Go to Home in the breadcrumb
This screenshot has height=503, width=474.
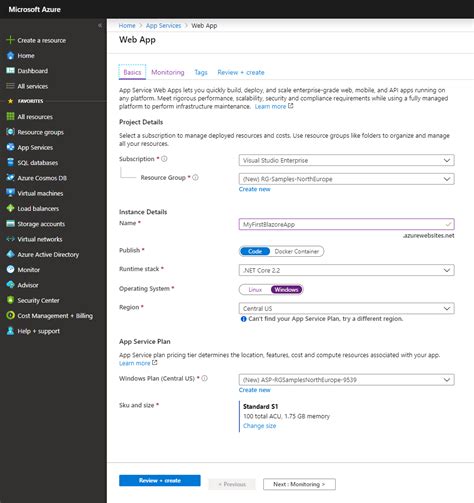[127, 26]
